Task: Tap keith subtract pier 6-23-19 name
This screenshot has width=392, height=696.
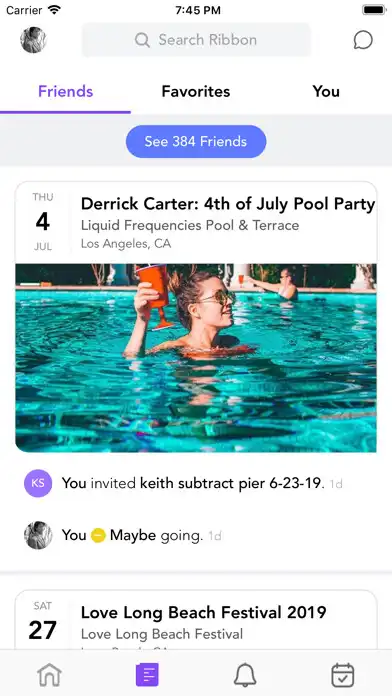Action: point(230,483)
